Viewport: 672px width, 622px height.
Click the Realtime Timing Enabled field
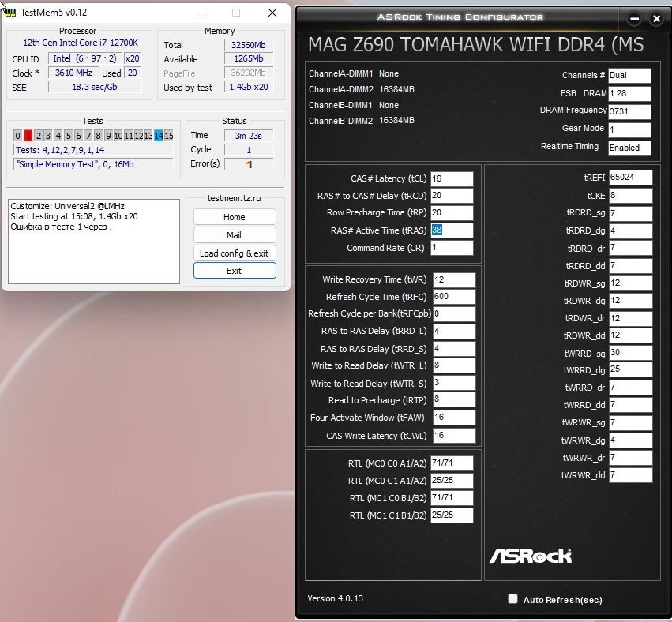(629, 148)
